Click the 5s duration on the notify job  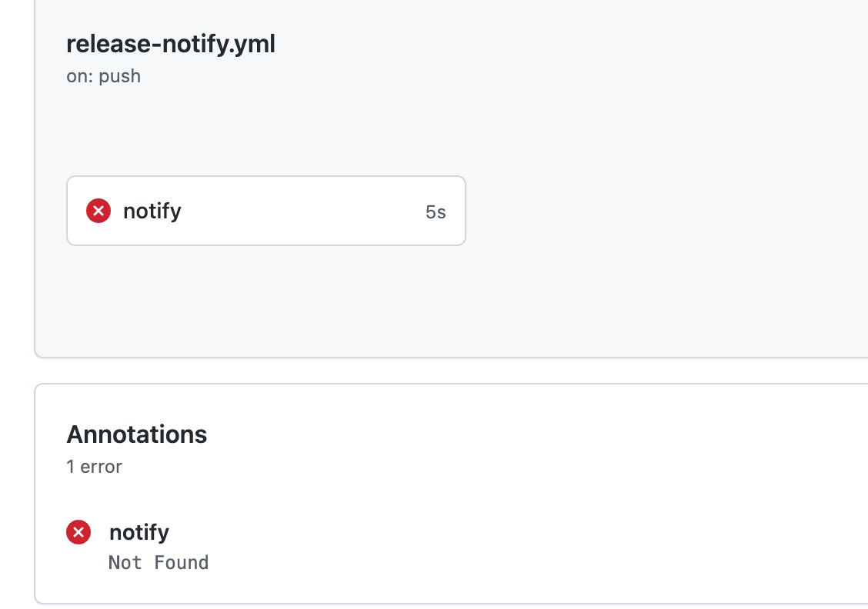click(436, 212)
